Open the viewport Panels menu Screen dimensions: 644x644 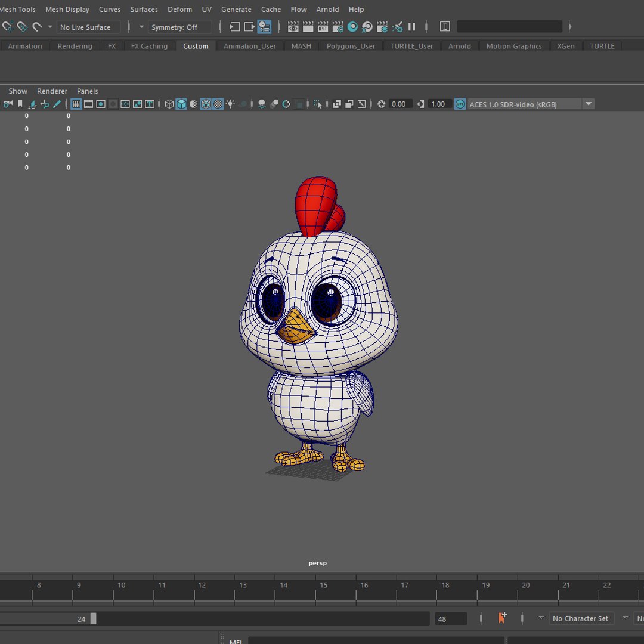tap(88, 91)
